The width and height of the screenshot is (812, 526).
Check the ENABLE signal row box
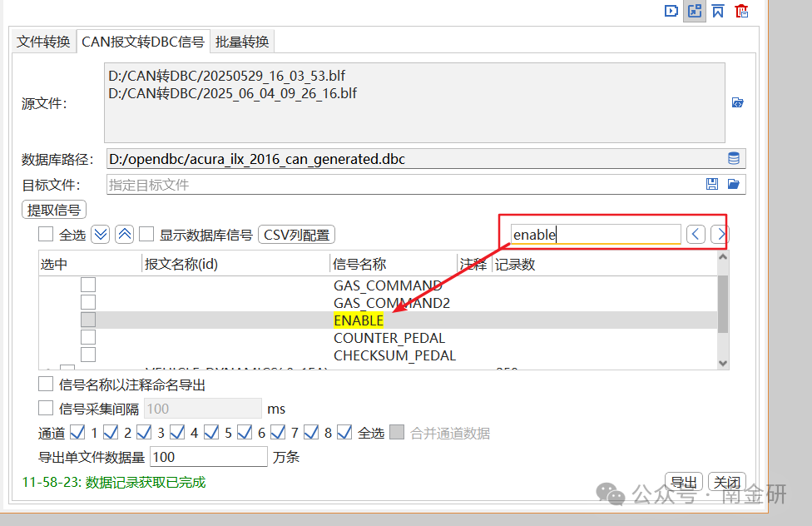coord(88,320)
